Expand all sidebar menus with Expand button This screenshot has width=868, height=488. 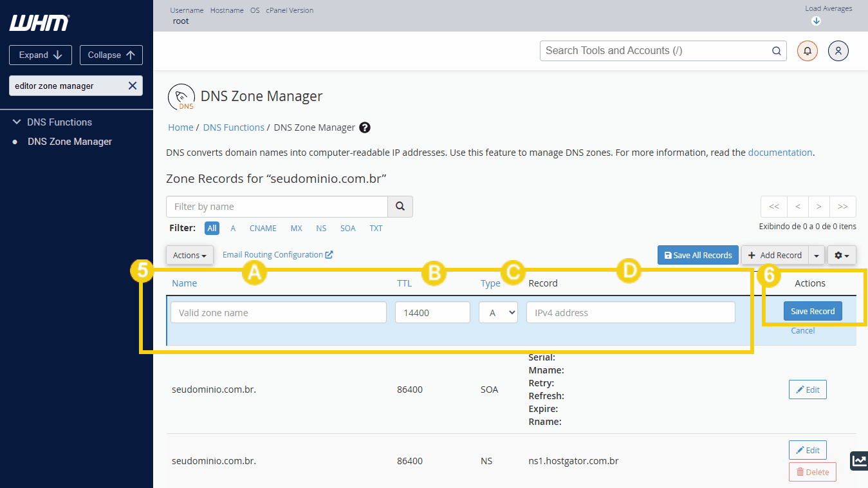[x=41, y=55]
